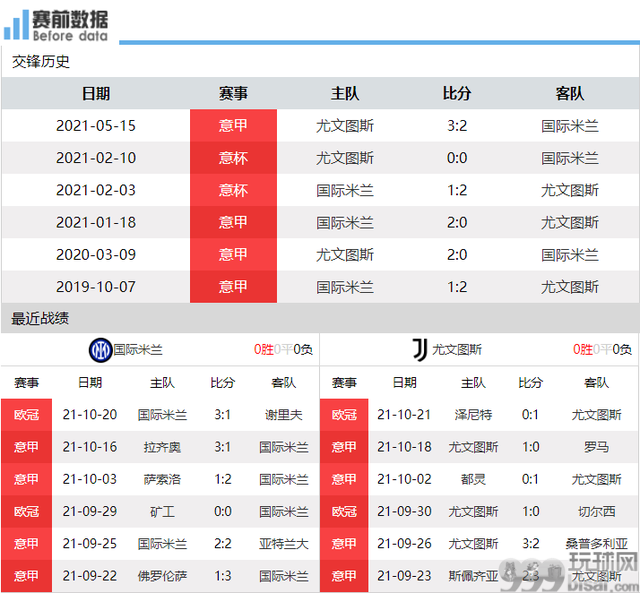Click the 意甲 cell for 2019-10-07

tap(233, 287)
